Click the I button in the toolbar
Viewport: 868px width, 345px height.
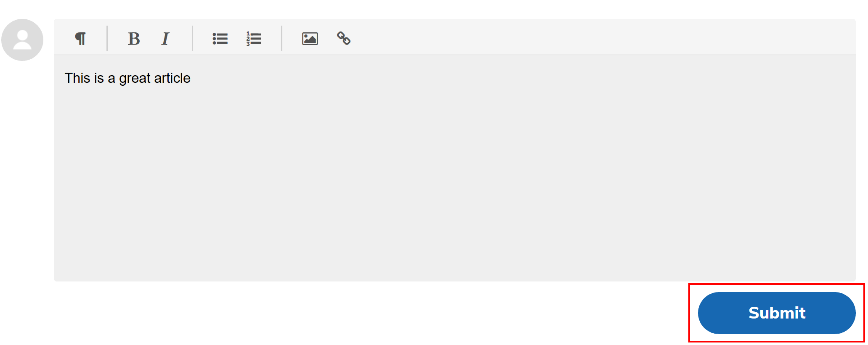pyautogui.click(x=165, y=39)
